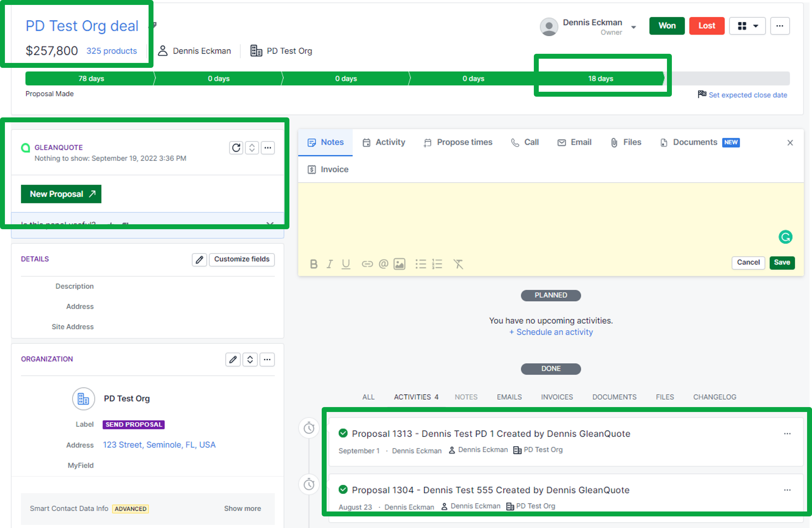
Task: Select the 18 days pipeline stage
Action: (x=601, y=78)
